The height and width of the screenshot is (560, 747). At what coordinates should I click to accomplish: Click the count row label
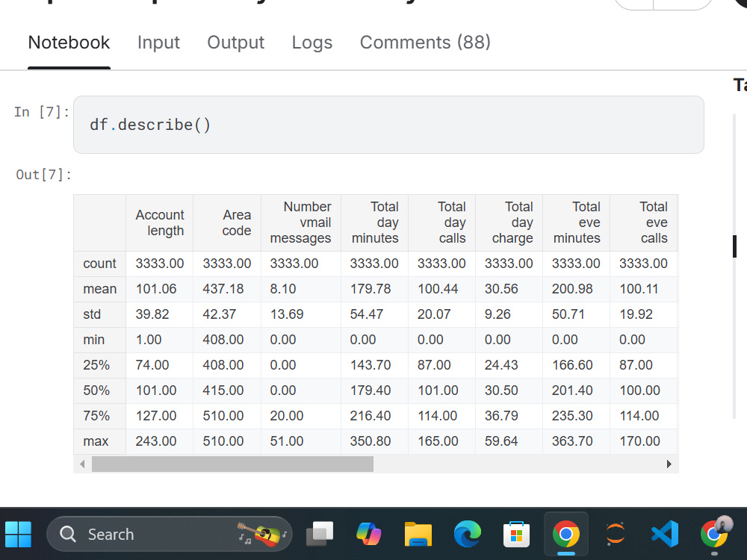click(99, 264)
